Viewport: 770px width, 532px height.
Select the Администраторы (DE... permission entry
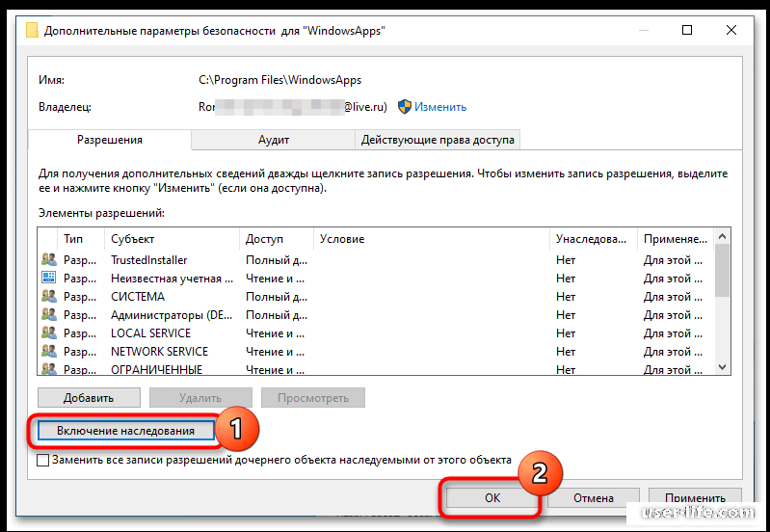click(376, 315)
